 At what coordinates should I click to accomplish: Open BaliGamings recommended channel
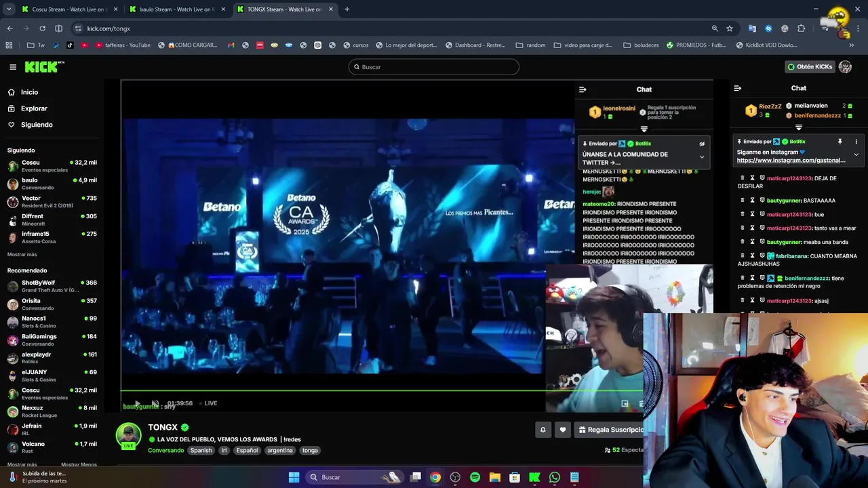tap(52, 340)
